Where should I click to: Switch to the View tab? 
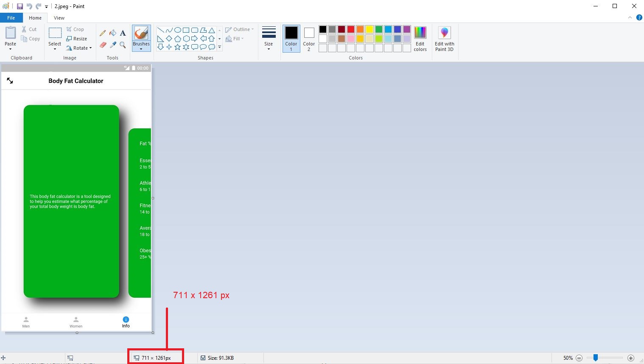pos(59,17)
